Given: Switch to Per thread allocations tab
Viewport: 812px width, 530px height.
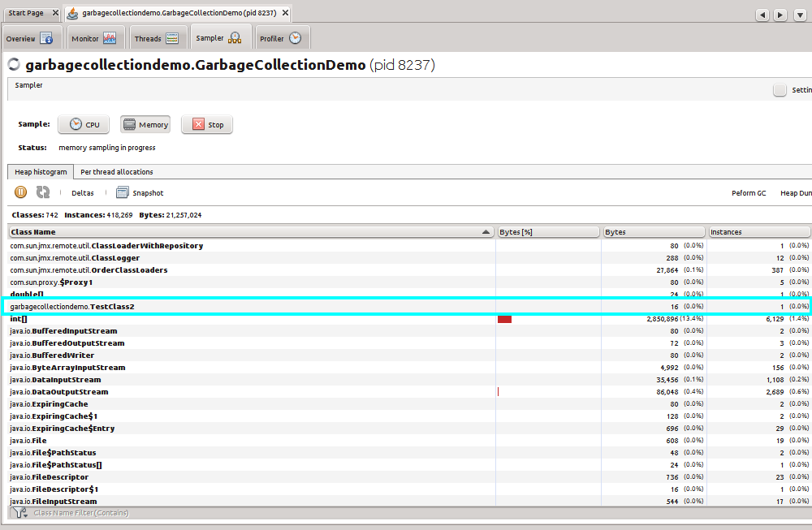Looking at the screenshot, I should pos(116,172).
